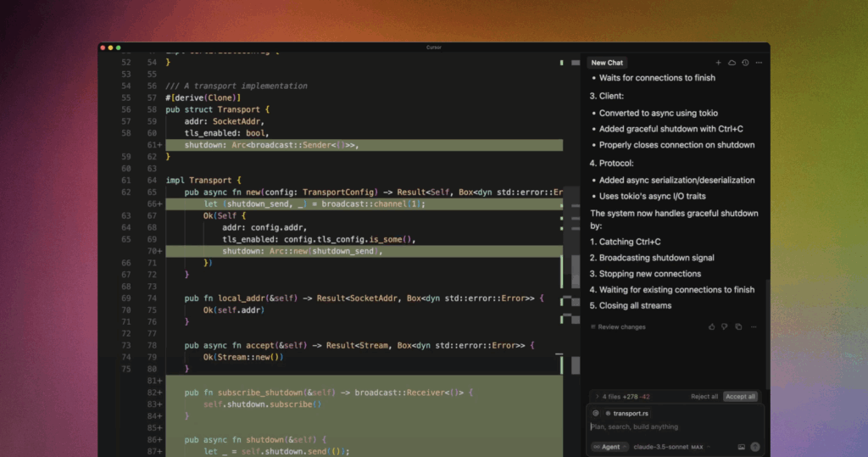Image resolution: width=868 pixels, height=457 pixels.
Task: Select the New Chat tab
Action: [x=607, y=63]
